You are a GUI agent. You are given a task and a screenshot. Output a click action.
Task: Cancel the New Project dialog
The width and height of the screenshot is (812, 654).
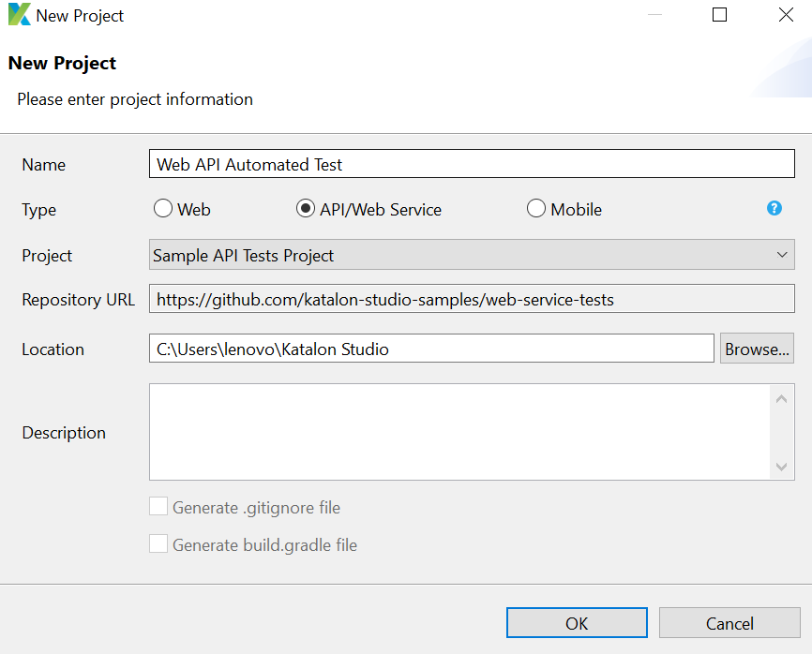click(729, 622)
